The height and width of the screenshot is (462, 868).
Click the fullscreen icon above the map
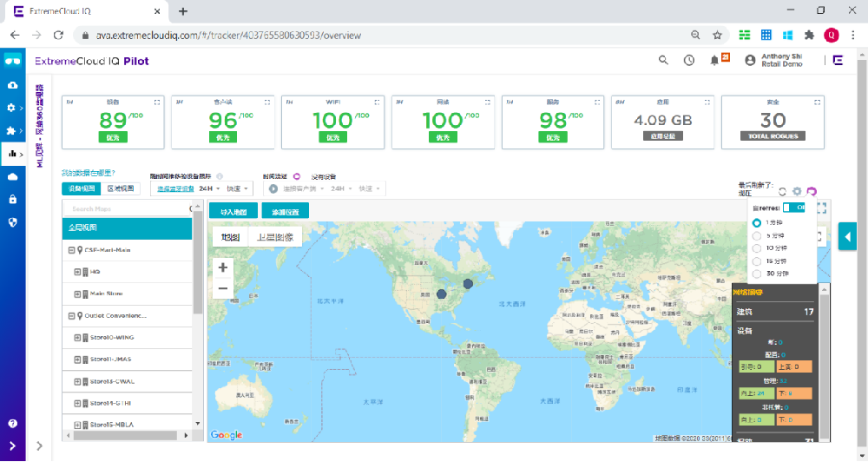[821, 208]
